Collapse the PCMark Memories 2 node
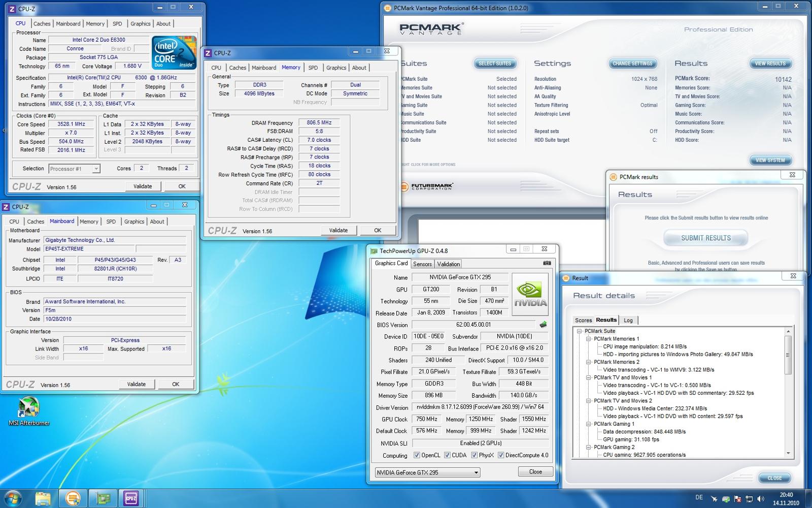The height and width of the screenshot is (508, 812). 588,362
